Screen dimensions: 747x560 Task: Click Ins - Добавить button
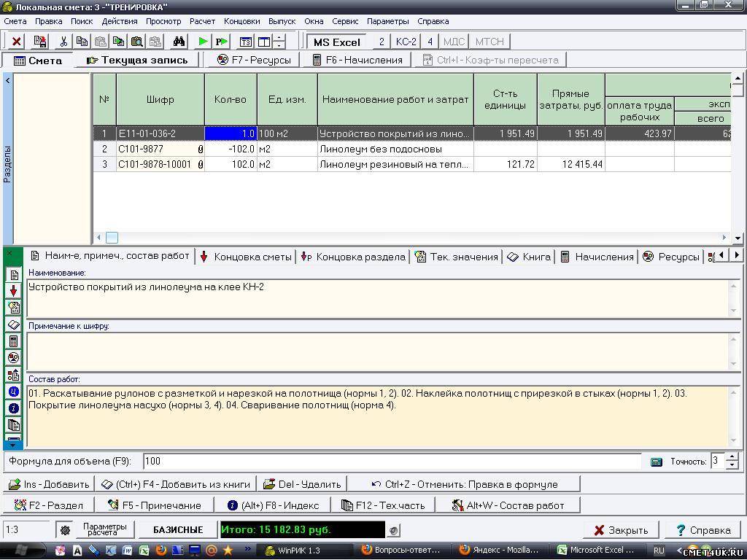click(49, 484)
